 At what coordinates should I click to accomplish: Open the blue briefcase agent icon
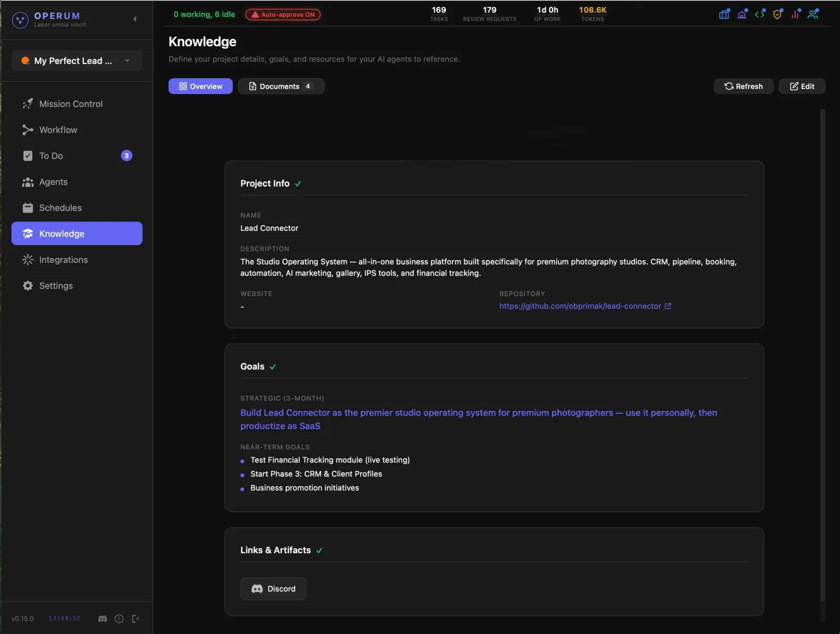pyautogui.click(x=723, y=14)
